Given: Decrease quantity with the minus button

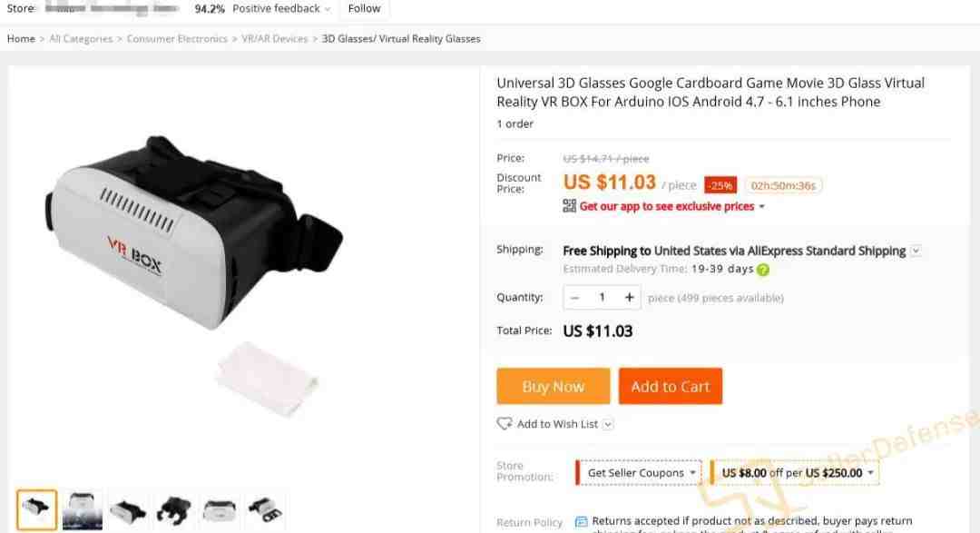Looking at the screenshot, I should pos(574,298).
